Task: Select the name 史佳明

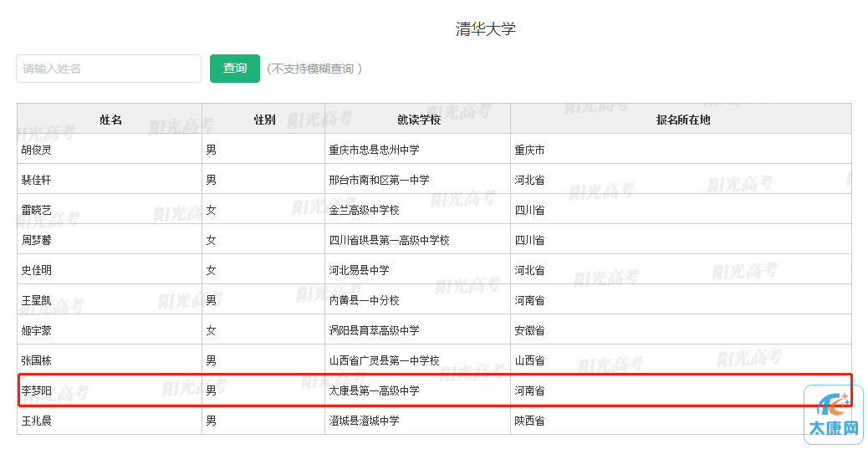Action: coord(37,270)
